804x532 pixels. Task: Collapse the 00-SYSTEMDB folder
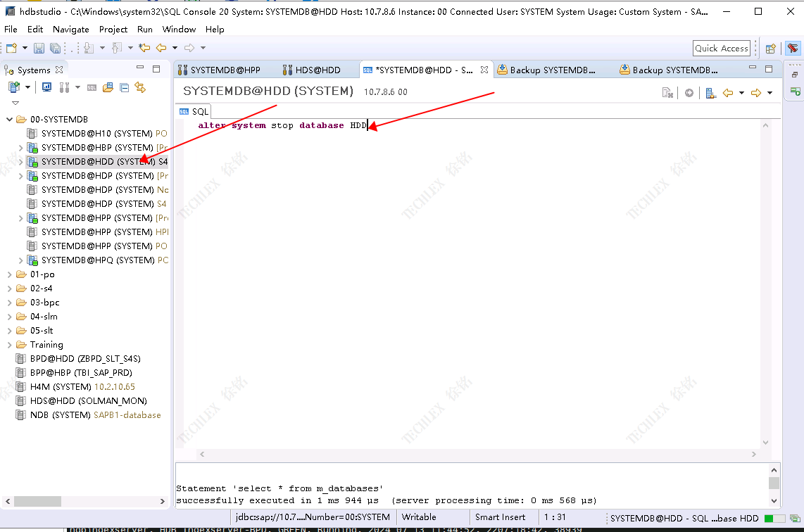pos(10,120)
